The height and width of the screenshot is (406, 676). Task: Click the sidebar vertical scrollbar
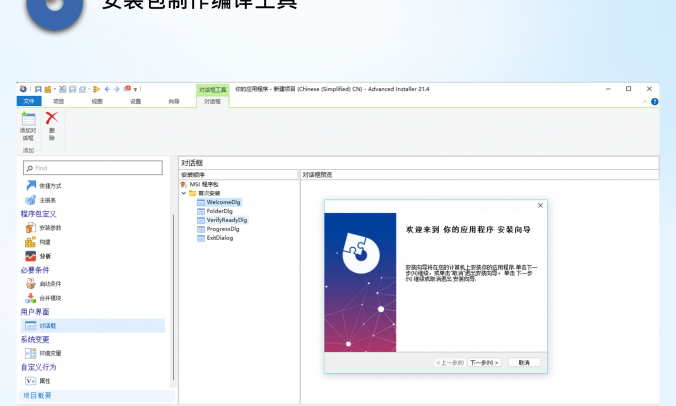coord(173,297)
